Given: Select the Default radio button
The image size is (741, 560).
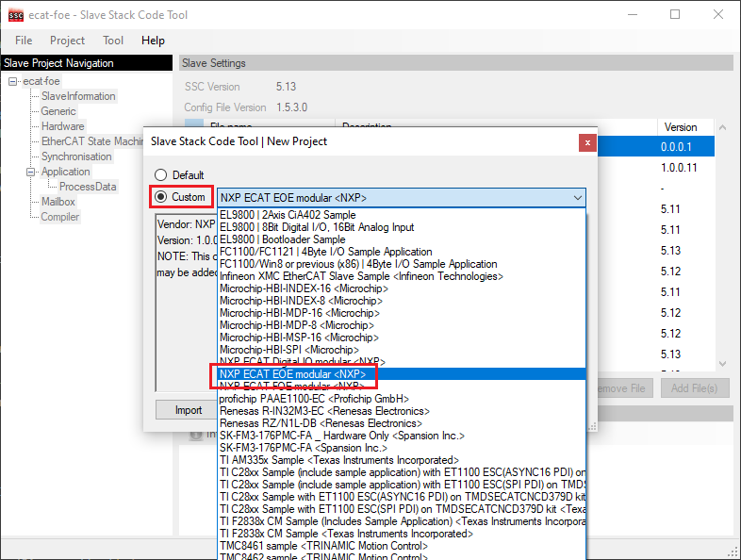Looking at the screenshot, I should [161, 175].
